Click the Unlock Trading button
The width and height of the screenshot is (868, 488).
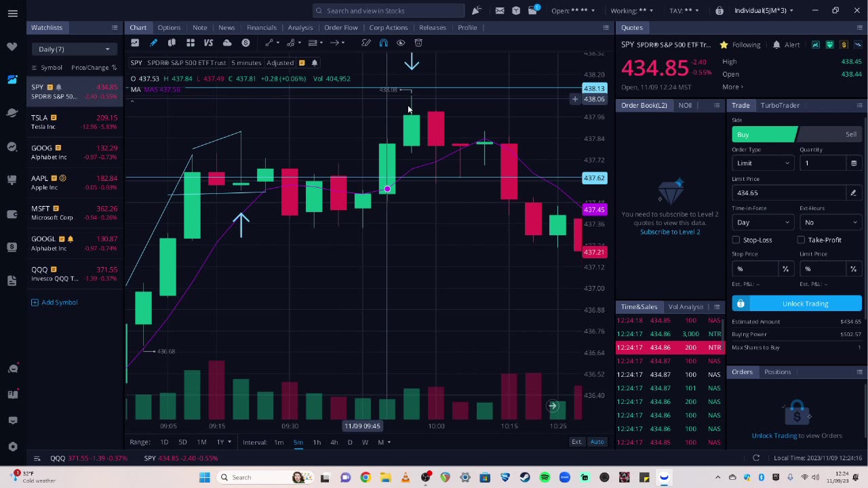(797, 304)
